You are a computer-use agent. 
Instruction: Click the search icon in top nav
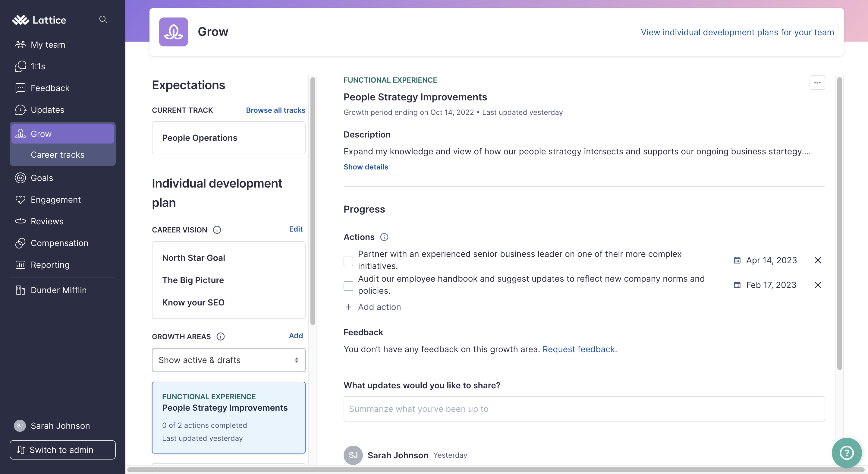click(102, 19)
